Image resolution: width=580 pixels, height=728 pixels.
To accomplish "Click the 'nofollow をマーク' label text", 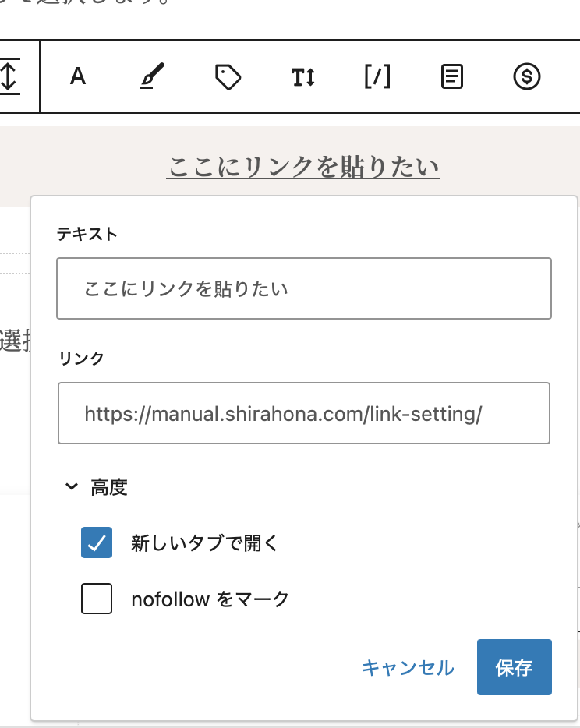I will click(x=210, y=599).
